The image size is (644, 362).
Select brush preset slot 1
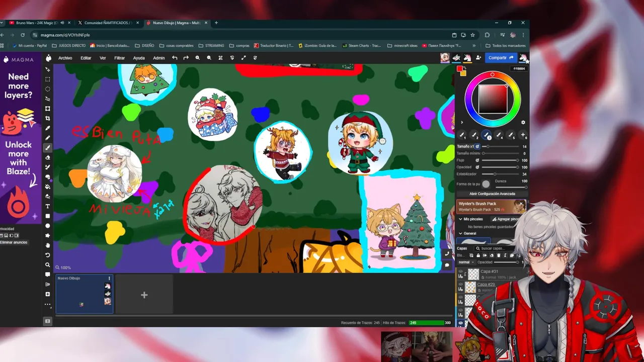(462, 135)
